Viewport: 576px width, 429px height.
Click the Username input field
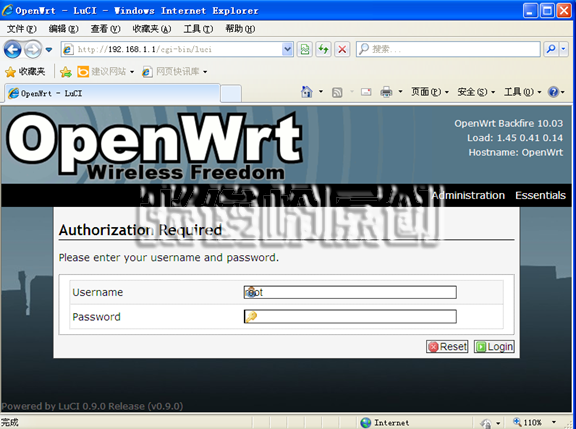350,292
